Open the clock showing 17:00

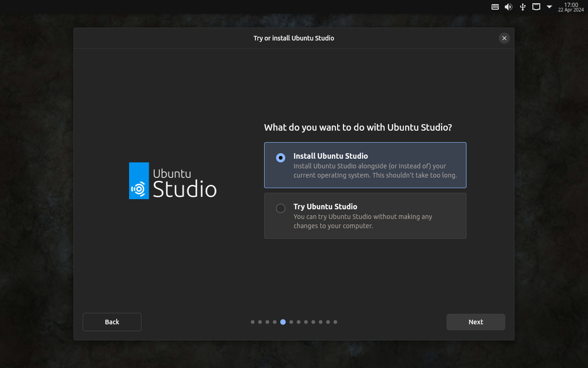pos(571,5)
